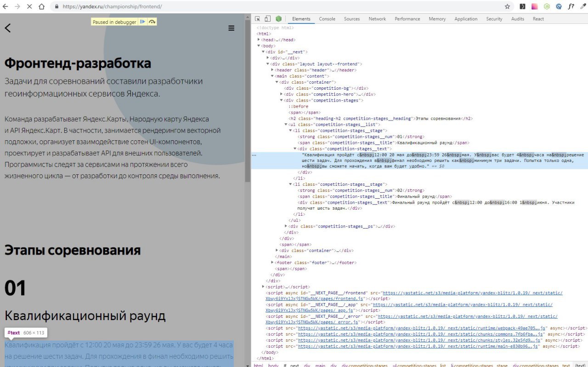
Task: Switch to the React tab
Action: tap(538, 19)
